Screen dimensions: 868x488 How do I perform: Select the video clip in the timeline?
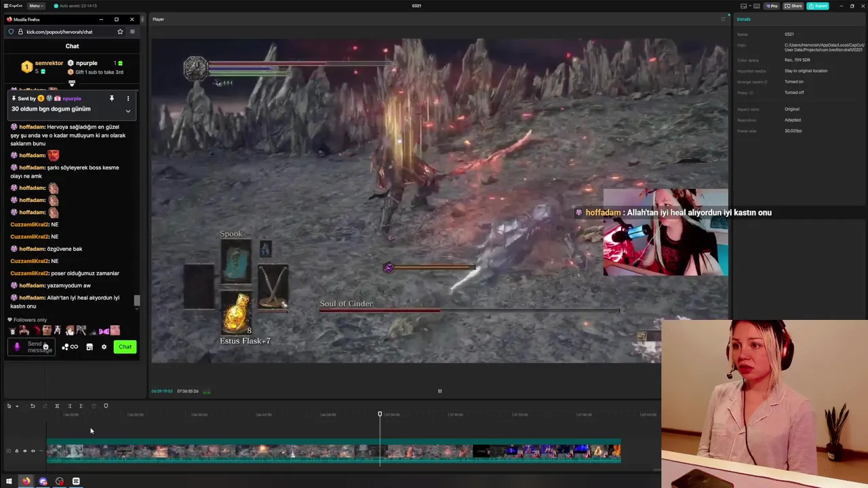[334, 451]
